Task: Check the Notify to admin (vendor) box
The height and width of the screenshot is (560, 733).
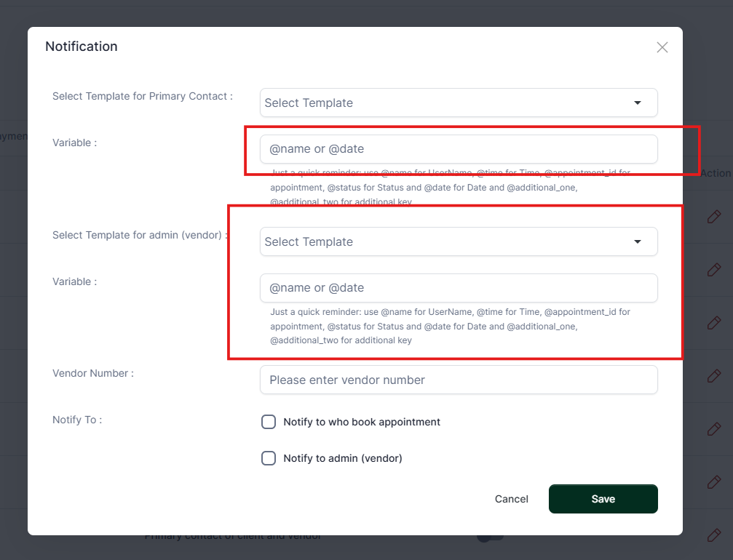Action: 269,458
